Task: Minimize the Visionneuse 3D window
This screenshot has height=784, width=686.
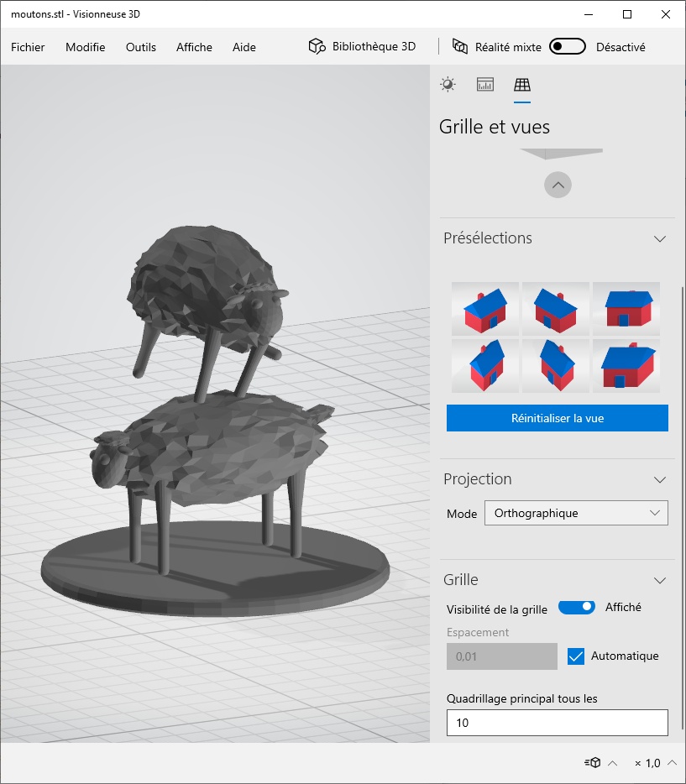Action: click(x=589, y=14)
